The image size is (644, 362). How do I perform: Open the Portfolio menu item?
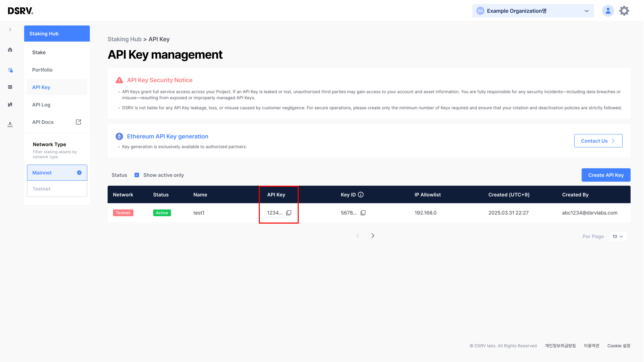pyautogui.click(x=42, y=70)
